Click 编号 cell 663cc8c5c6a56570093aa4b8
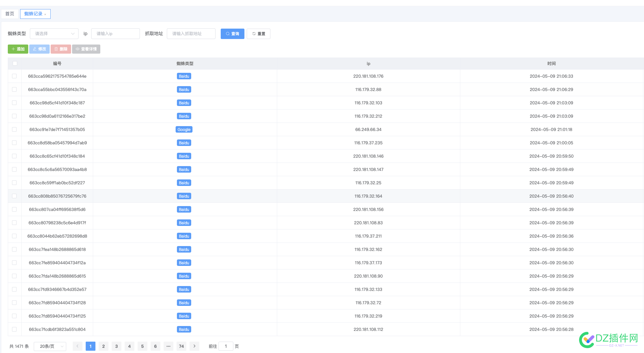 (57, 169)
